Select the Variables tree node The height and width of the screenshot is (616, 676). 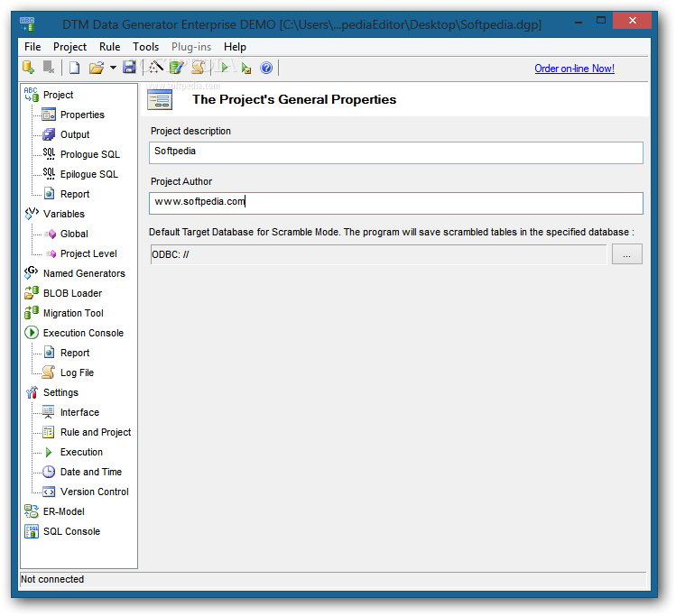[x=64, y=214]
